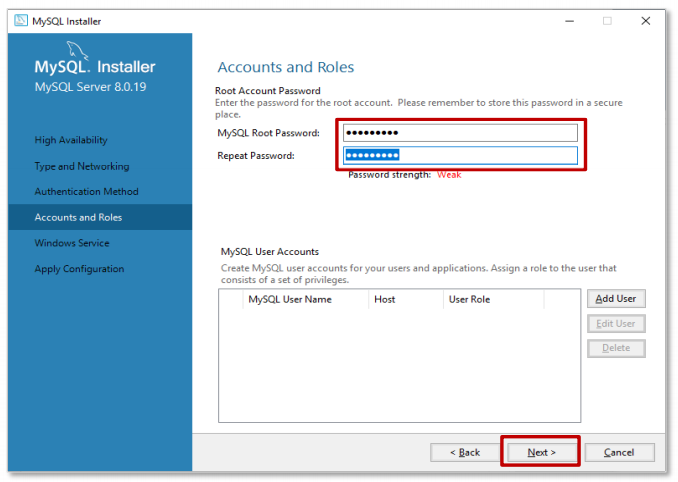678x482 pixels.
Task: Click the 'Accounts and Roles' page heading
Action: (x=286, y=67)
